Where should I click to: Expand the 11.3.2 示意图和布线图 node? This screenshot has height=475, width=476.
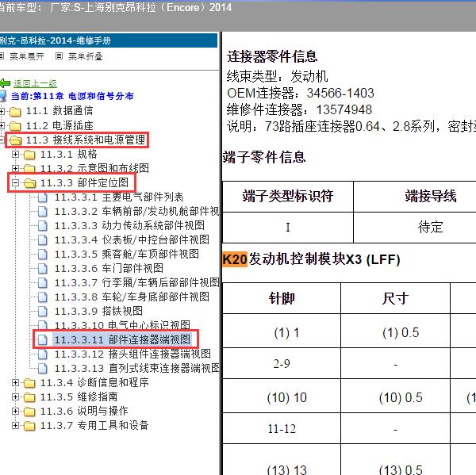coord(15,168)
